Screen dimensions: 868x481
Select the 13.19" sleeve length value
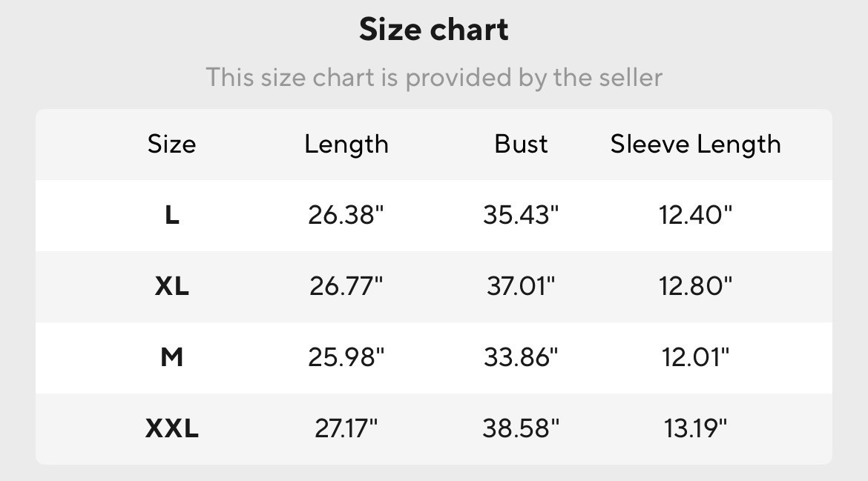pos(696,428)
